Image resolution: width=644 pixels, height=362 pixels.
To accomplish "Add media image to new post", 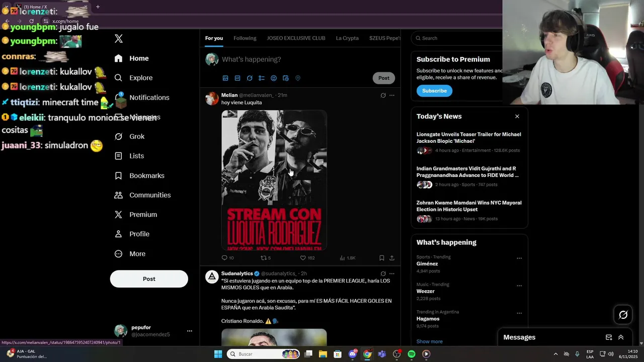I will (225, 78).
